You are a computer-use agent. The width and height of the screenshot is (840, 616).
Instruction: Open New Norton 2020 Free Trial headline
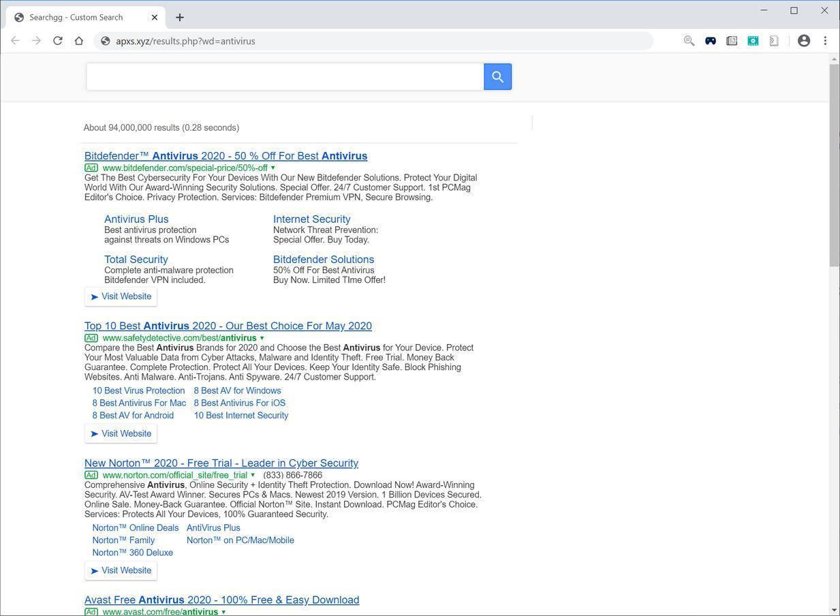(221, 463)
